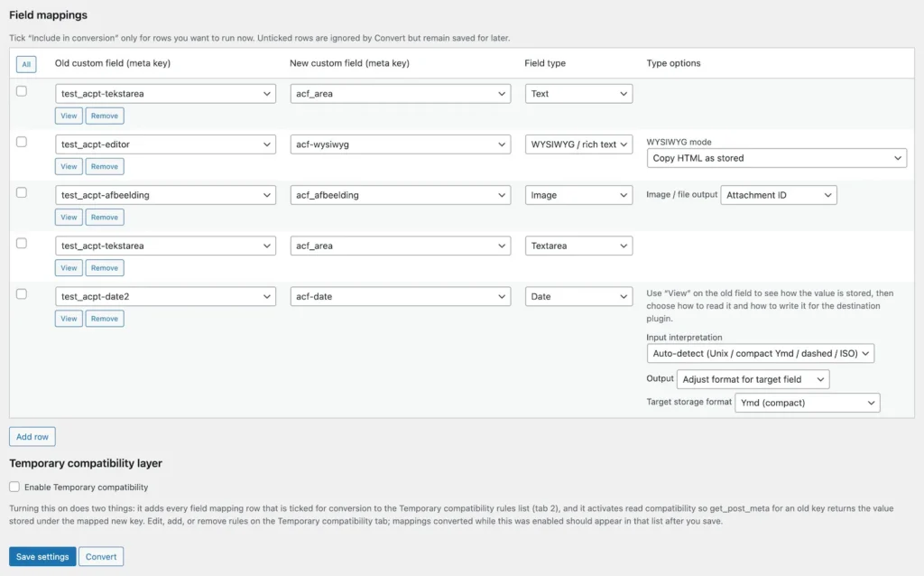This screenshot has height=576, width=924.
Task: Tick the checkbox of the Text-type tekstarea row
Action: point(22,91)
